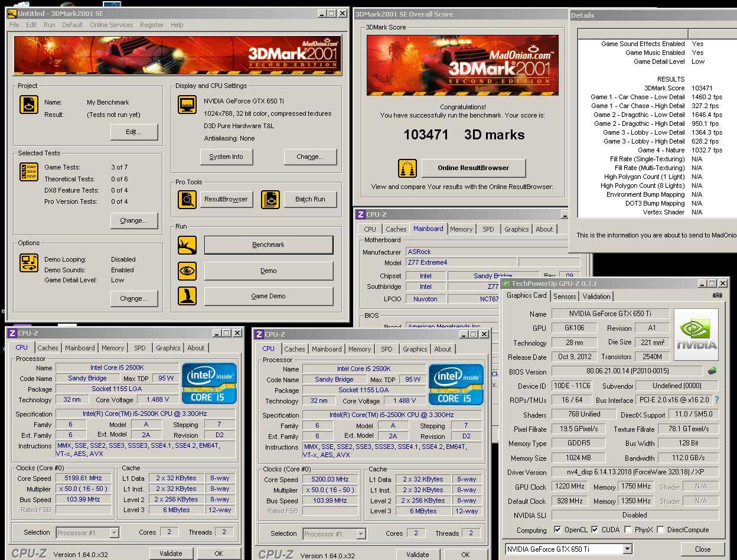Click OK button in right CPU-Z
Image resolution: width=737 pixels, height=560 pixels.
tap(465, 555)
